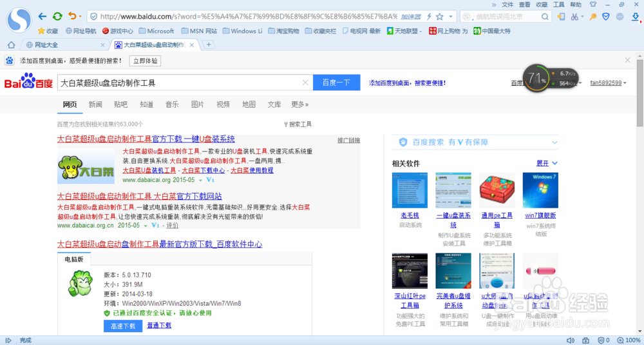This screenshot has width=644, height=345.
Task: Expand the » overflow menu
Action: (x=494, y=5)
